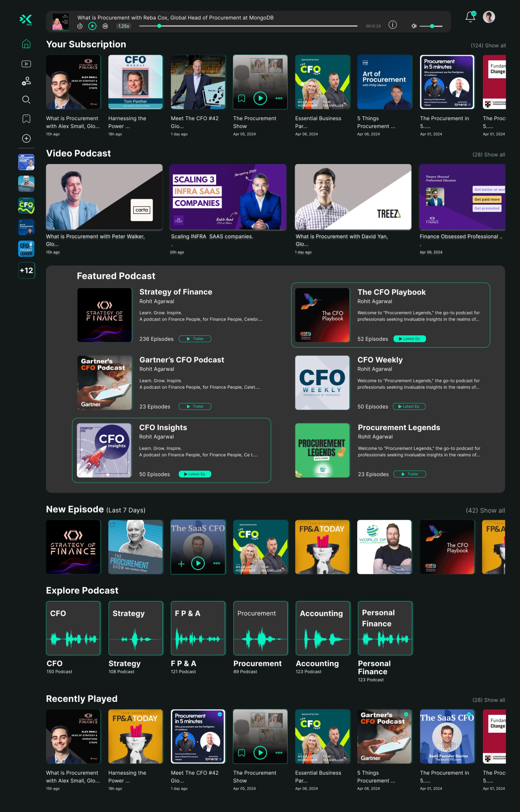Play Gartner's CFO Podcast trailer
The height and width of the screenshot is (812, 520).
pos(195,407)
